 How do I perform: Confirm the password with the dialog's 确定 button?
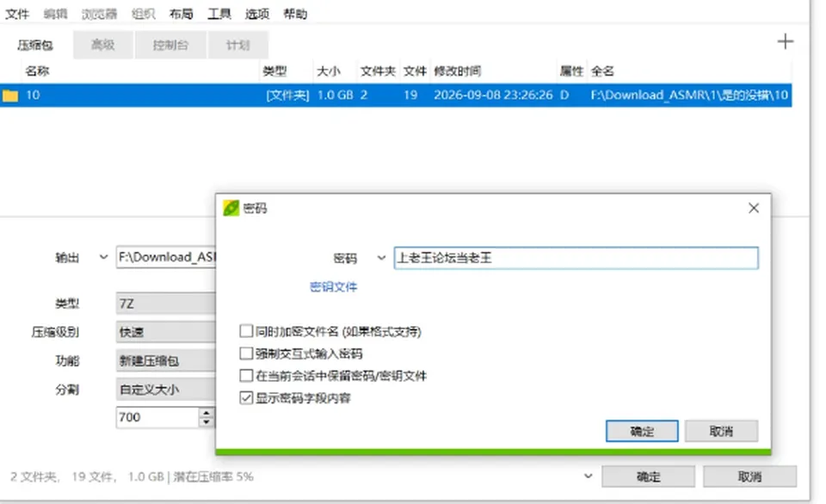click(x=642, y=431)
